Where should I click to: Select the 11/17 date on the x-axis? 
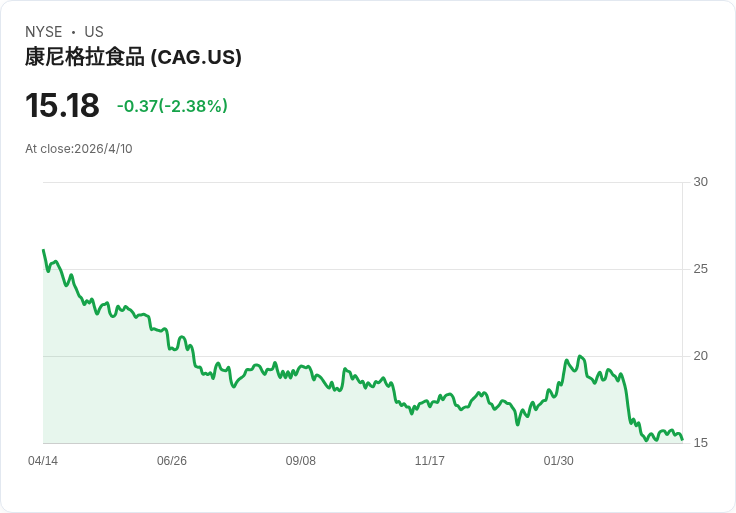point(430,461)
